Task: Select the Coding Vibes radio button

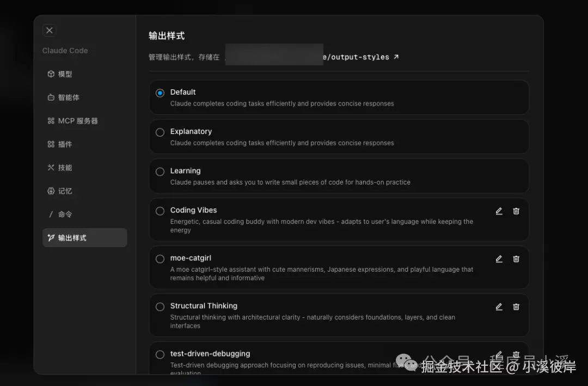Action: pos(160,211)
